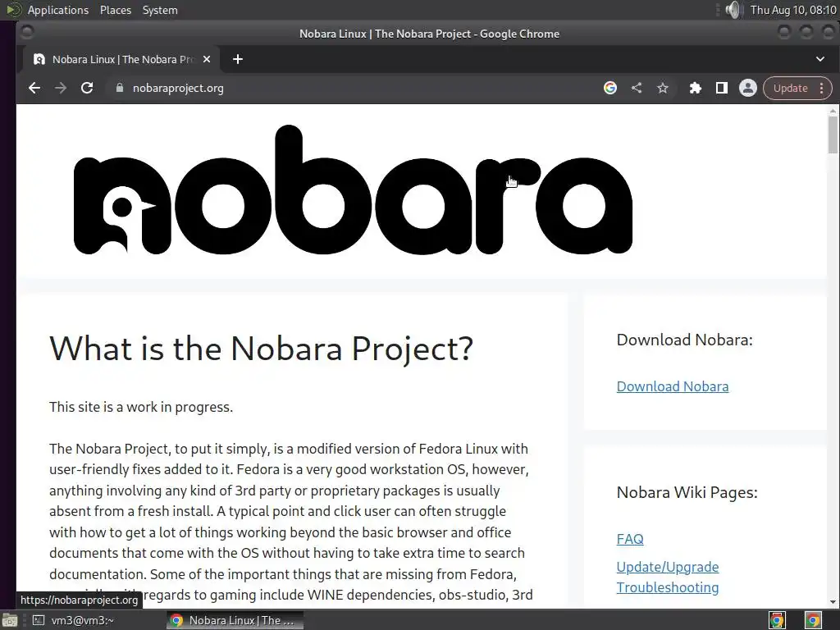The height and width of the screenshot is (630, 840).
Task: Click the Nobara Wiki Pages: heading
Action: [x=687, y=492]
